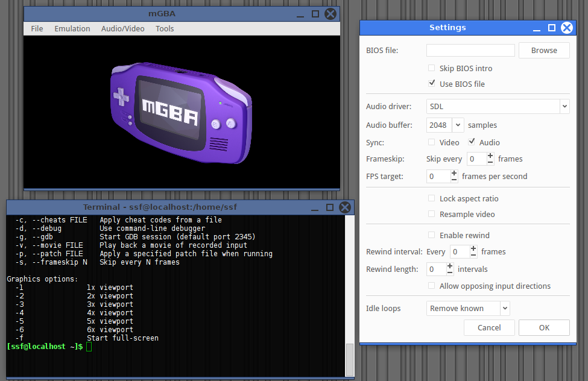
Task: Increase Rewind length with plus stepper
Action: pyautogui.click(x=450, y=266)
